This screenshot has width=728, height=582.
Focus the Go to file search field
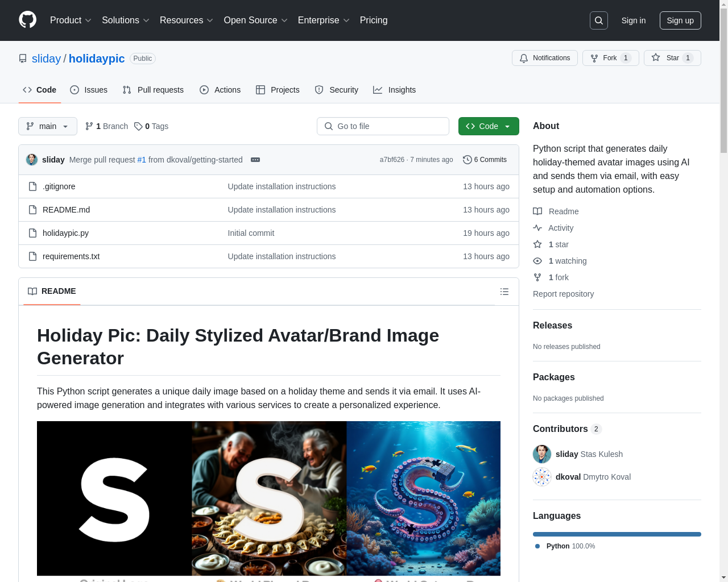pos(383,126)
